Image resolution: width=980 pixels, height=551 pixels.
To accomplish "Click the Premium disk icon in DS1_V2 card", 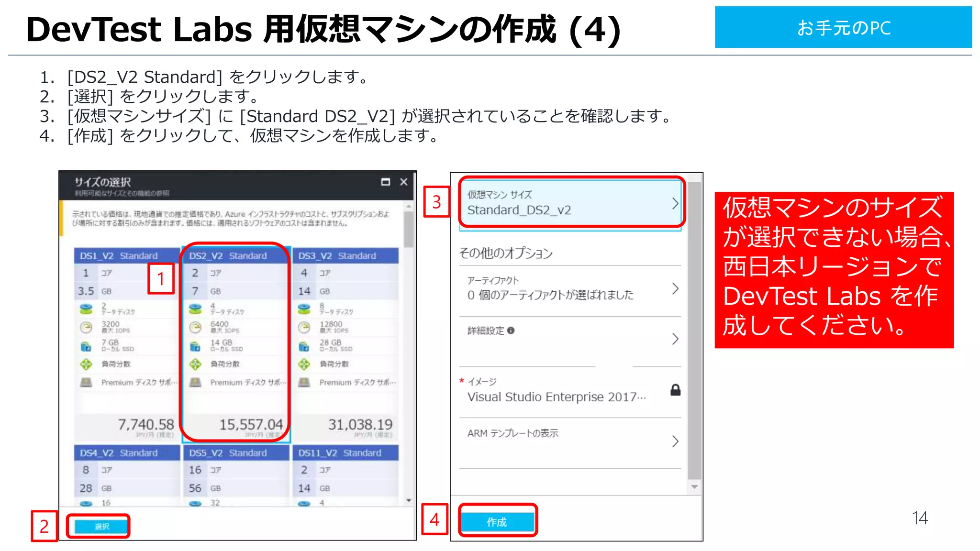I will click(86, 382).
